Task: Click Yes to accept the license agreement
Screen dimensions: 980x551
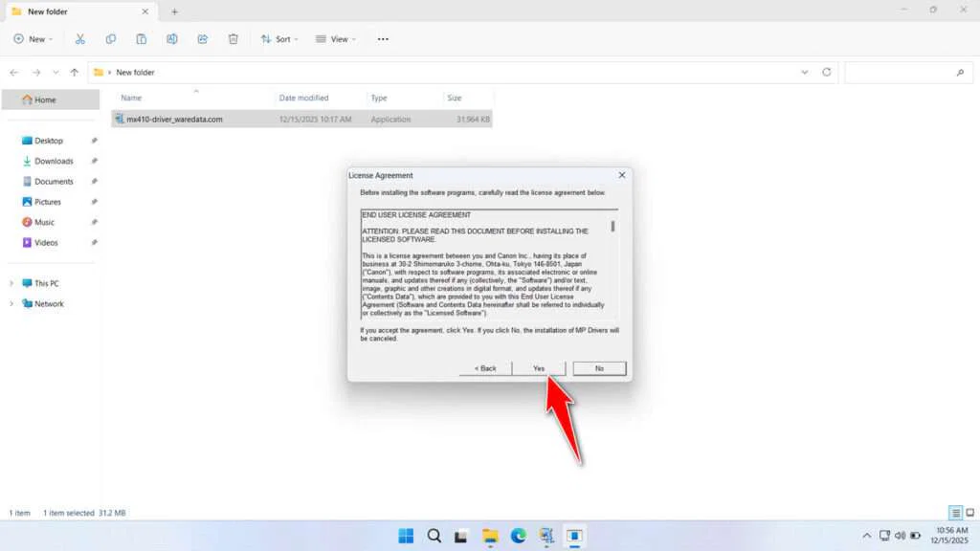Action: [538, 368]
